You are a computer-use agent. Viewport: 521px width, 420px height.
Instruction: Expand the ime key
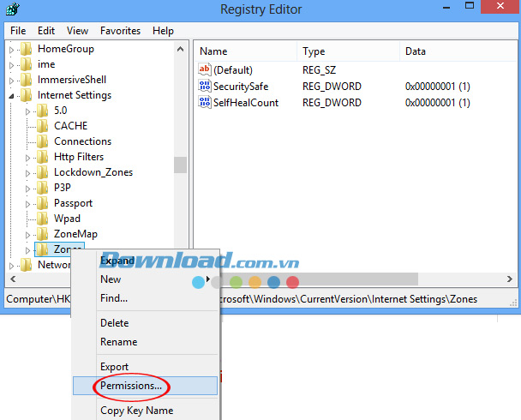(x=12, y=65)
